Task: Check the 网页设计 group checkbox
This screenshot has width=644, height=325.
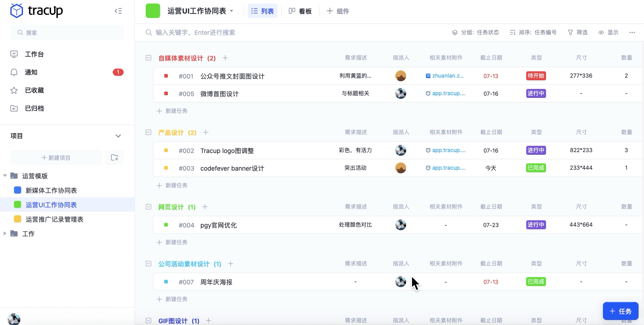Action: point(148,206)
